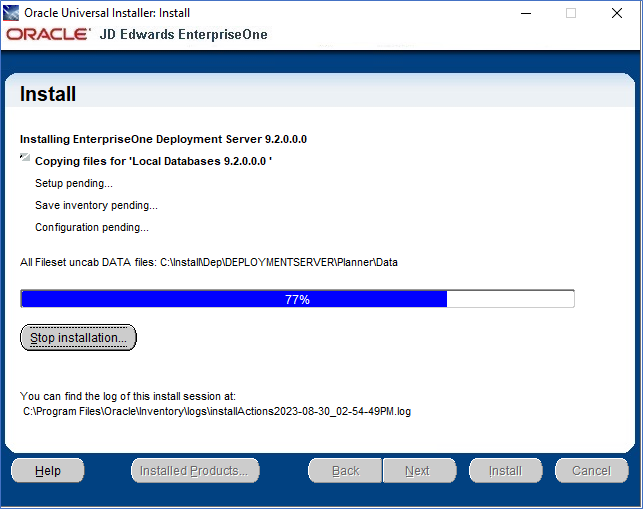Click the 77% progress bar
This screenshot has width=643, height=509.
tap(297, 299)
